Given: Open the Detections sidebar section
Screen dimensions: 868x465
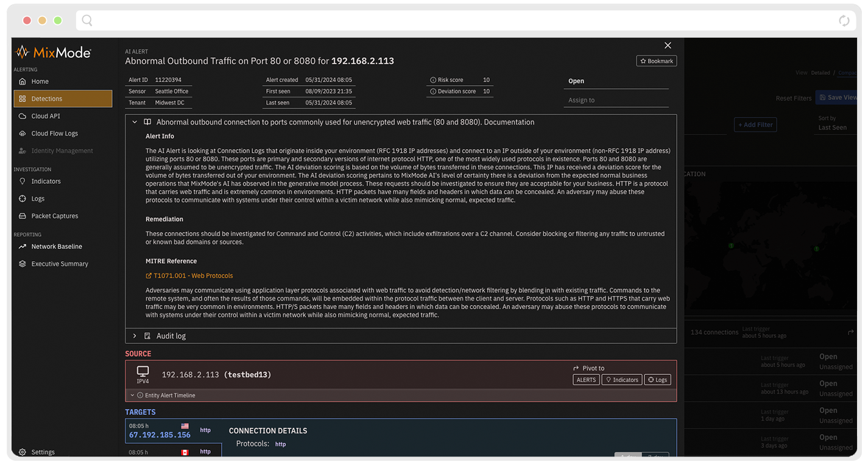Looking at the screenshot, I should click(x=63, y=99).
